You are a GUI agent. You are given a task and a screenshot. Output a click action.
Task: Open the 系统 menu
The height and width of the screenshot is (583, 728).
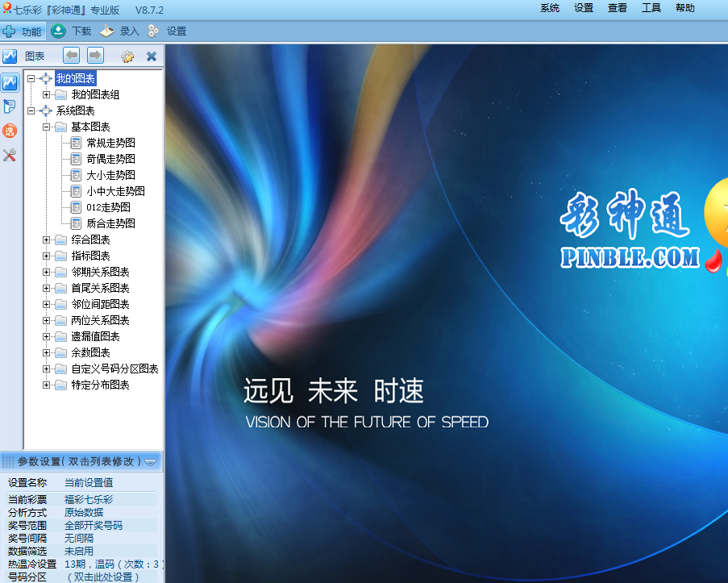pos(550,8)
